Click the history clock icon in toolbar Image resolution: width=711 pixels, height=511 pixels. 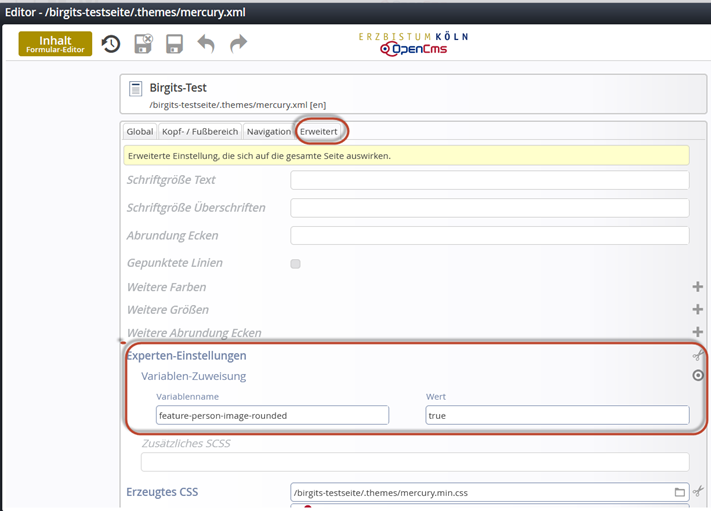click(x=111, y=44)
